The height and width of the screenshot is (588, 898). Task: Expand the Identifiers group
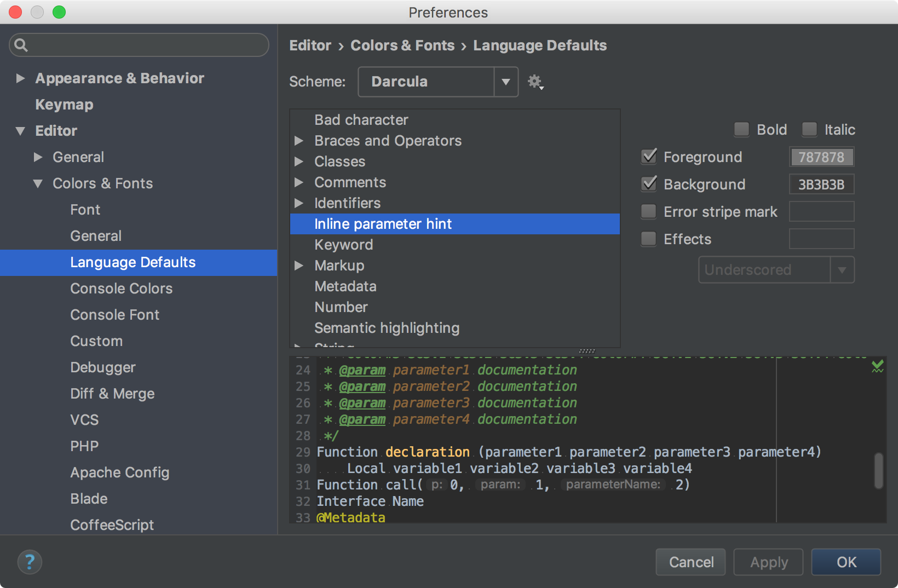(x=299, y=203)
